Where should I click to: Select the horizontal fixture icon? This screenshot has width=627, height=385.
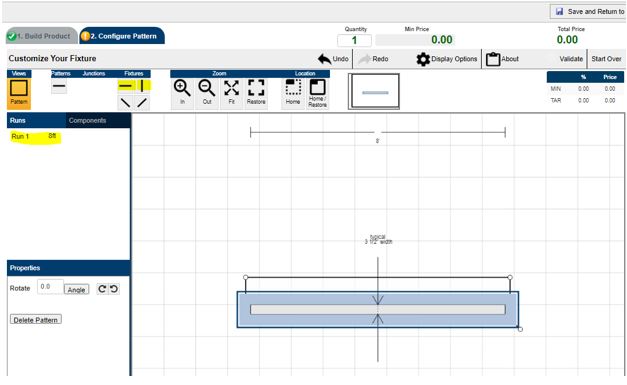(125, 86)
